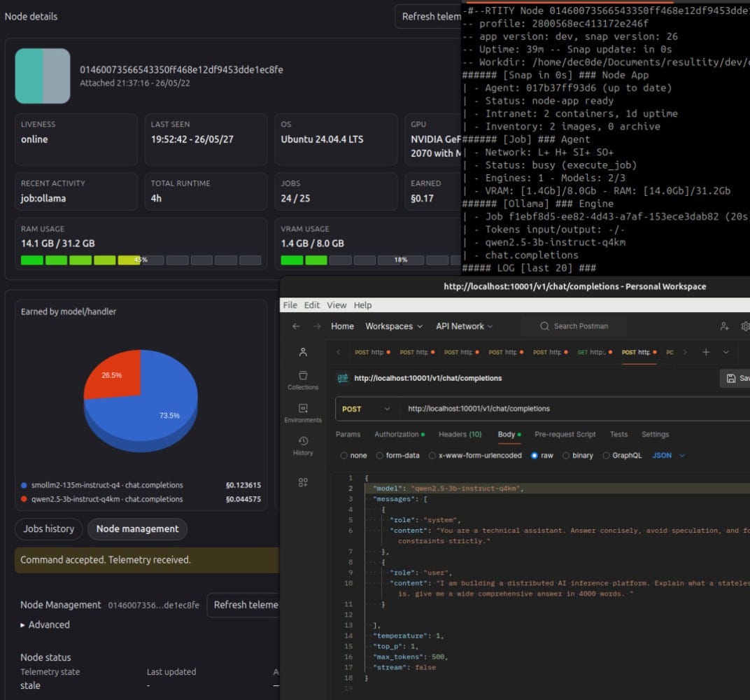
Task: Open Postman settings gear icon
Action: click(x=745, y=326)
